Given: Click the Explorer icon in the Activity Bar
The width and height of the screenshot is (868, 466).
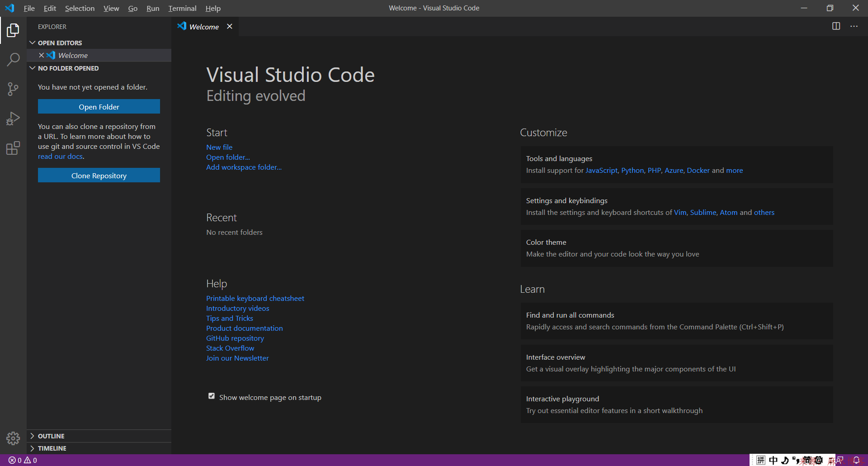Looking at the screenshot, I should point(13,30).
